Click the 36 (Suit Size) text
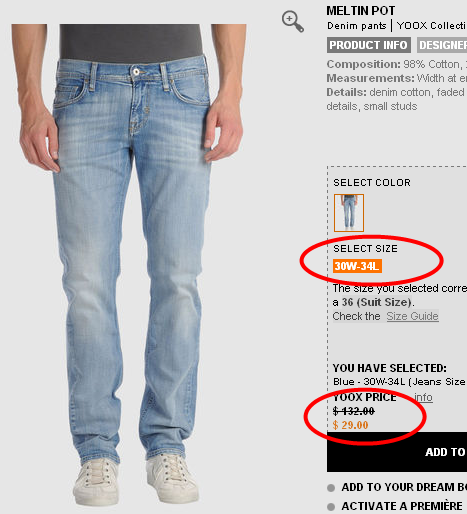467x514 pixels. (x=376, y=302)
